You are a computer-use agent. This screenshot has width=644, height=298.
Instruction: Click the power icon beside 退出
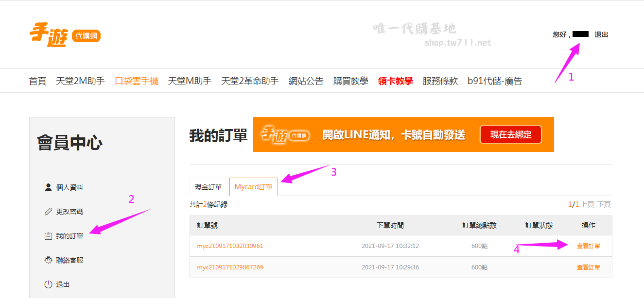(x=48, y=284)
